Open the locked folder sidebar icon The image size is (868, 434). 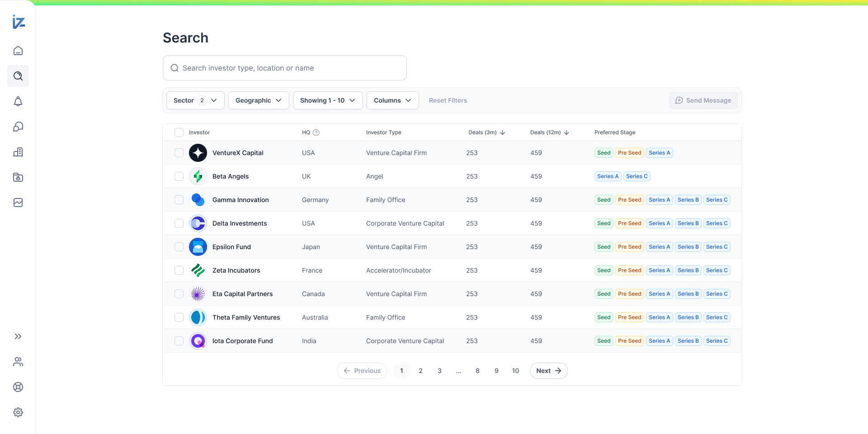click(x=18, y=177)
